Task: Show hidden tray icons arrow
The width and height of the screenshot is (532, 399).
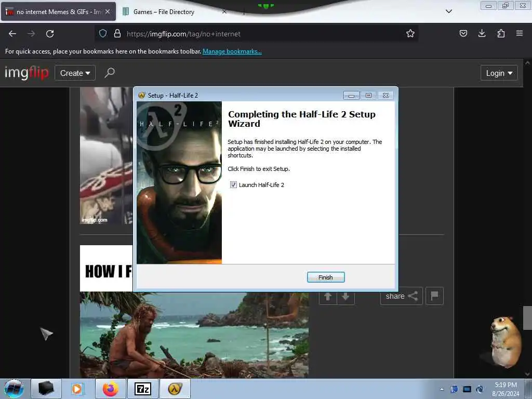Action: tap(442, 389)
